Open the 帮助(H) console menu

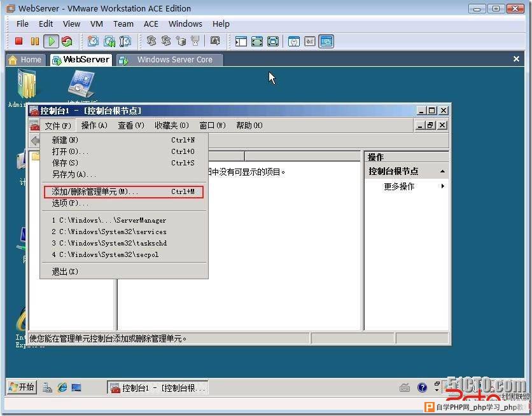tap(249, 125)
